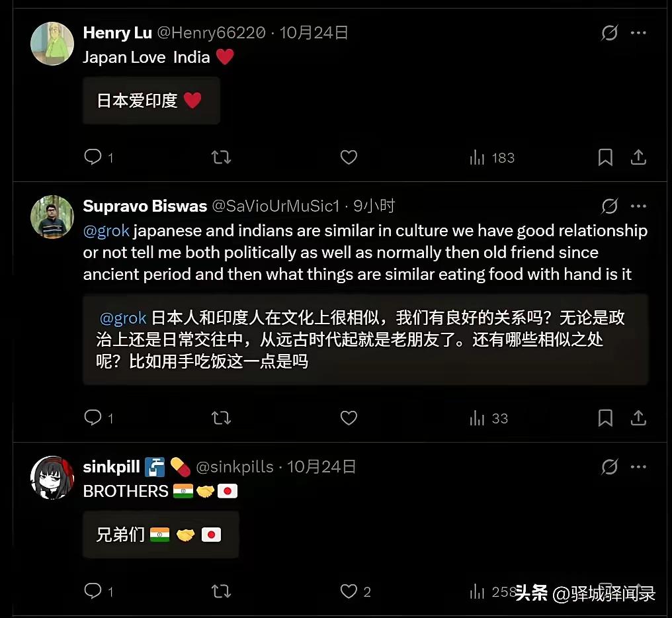
Task: Click the @grok mention link
Action: click(x=106, y=231)
